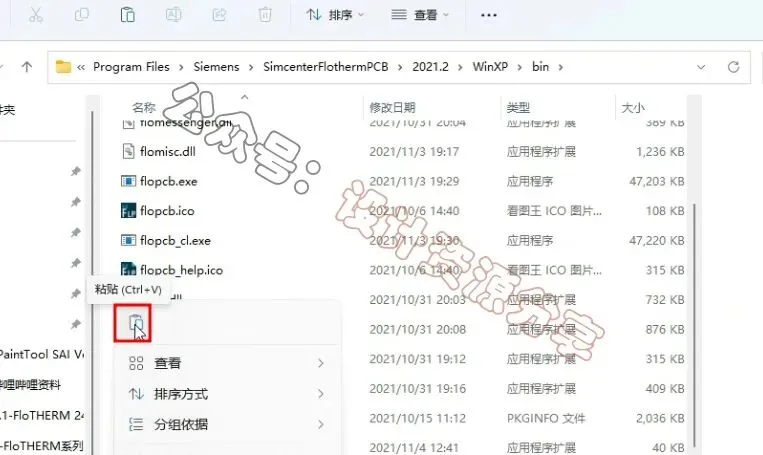
Task: Click the 排序方式 arrows icon
Action: (x=136, y=394)
